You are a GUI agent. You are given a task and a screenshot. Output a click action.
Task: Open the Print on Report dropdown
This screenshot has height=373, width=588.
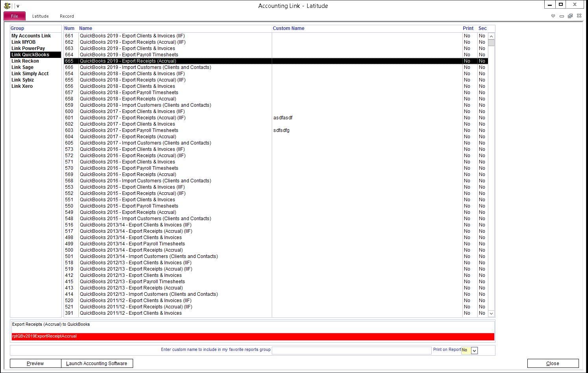click(474, 351)
